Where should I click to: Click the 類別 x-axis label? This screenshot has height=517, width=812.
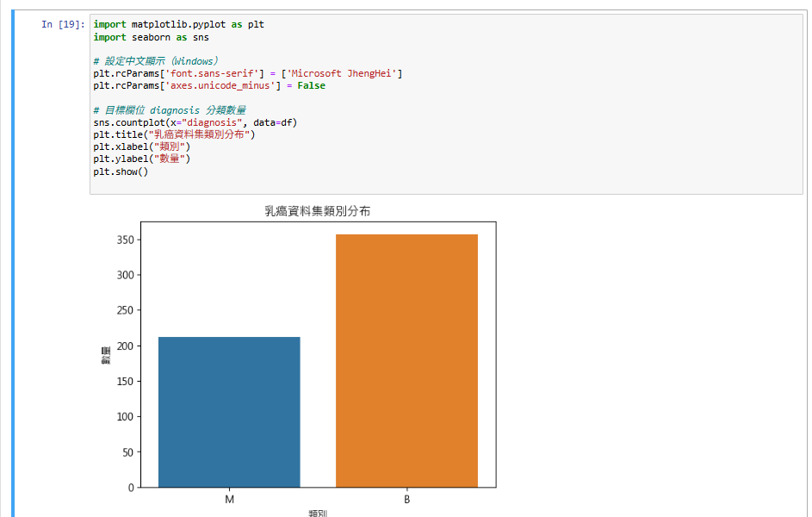[x=318, y=513]
